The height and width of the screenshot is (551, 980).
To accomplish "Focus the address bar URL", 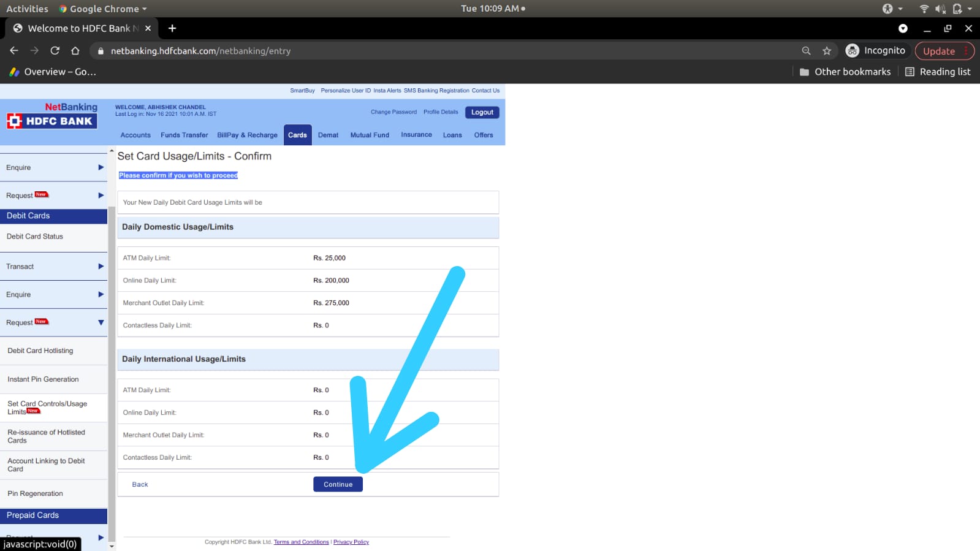I will (x=200, y=51).
